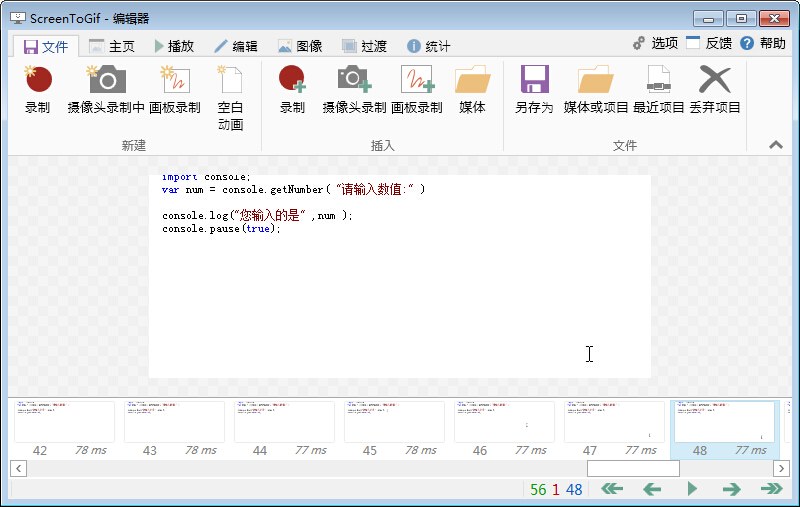
Task: Open new webcam recording (摄像头录制) in 新建 group
Action: click(x=106, y=90)
